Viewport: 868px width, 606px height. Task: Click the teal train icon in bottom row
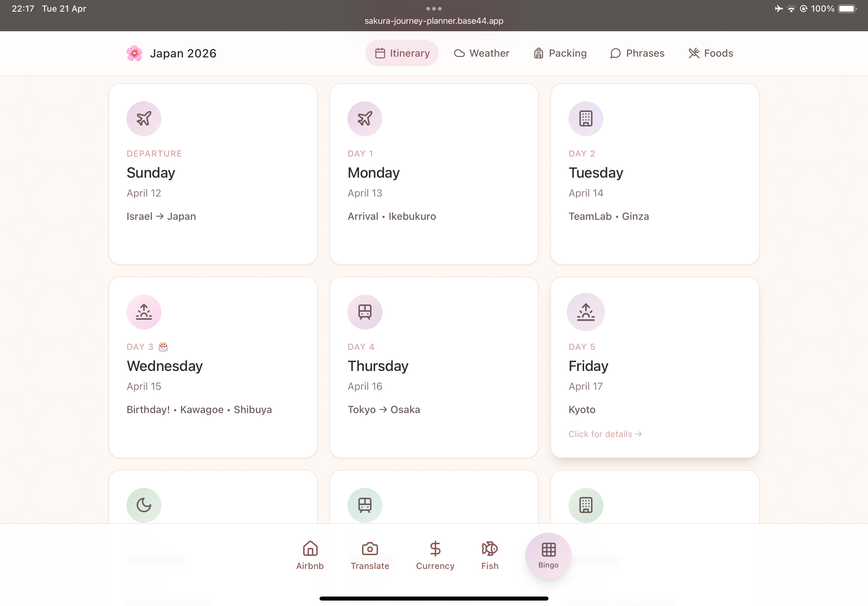point(365,505)
